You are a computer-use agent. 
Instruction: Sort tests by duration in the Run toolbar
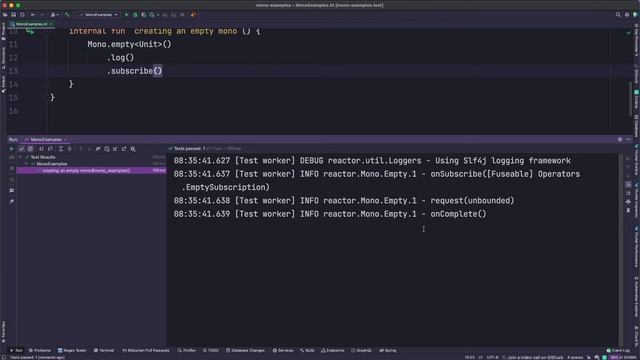[x=50, y=149]
